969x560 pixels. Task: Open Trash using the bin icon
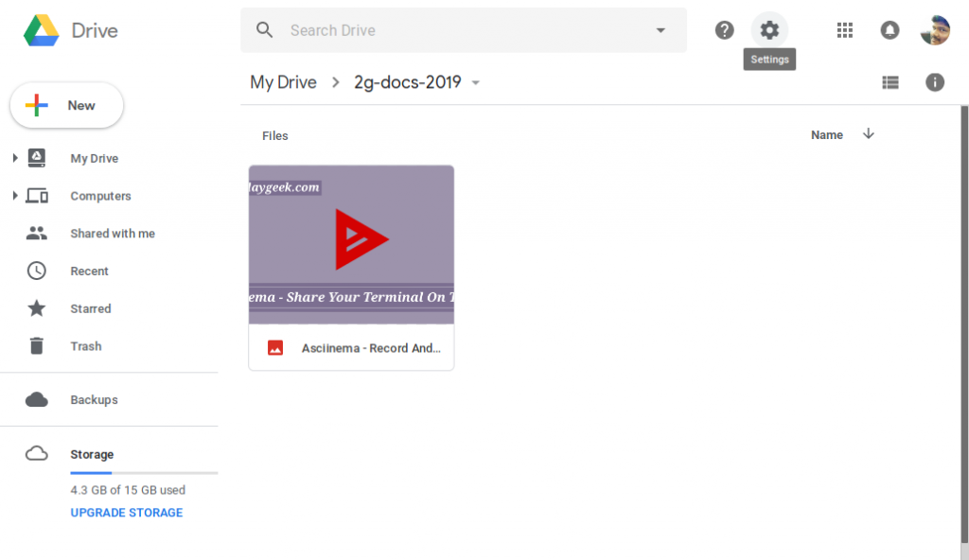(x=85, y=346)
